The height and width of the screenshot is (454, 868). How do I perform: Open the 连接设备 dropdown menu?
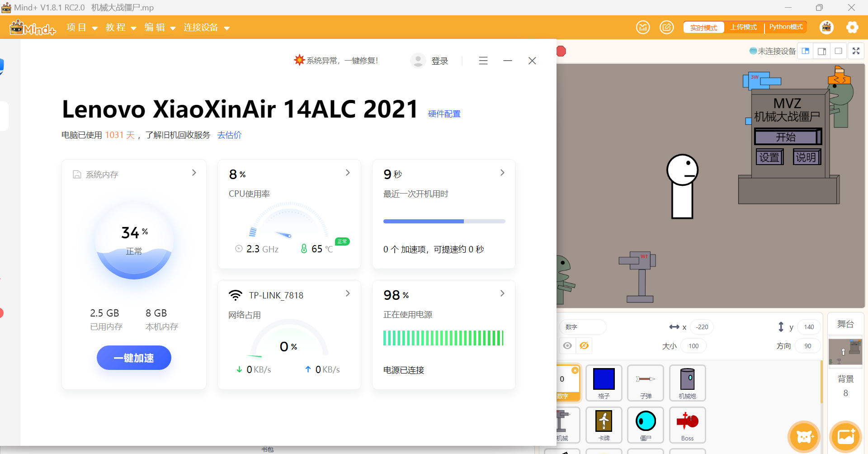click(207, 28)
